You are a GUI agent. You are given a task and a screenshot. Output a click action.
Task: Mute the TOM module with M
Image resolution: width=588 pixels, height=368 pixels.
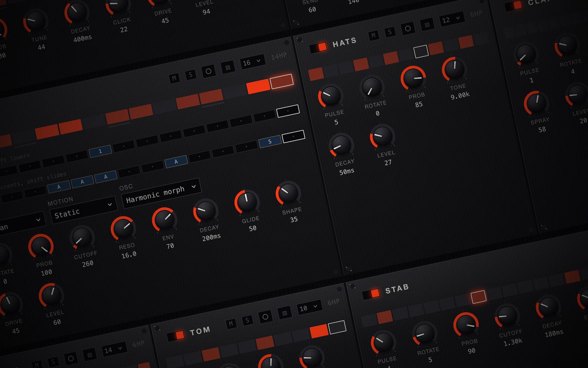231,323
